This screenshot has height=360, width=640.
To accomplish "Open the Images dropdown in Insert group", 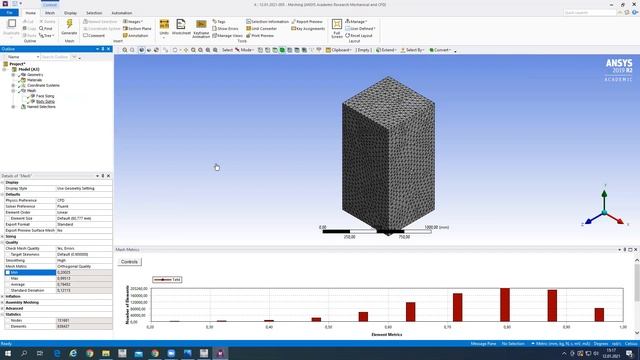I will 133,22.
